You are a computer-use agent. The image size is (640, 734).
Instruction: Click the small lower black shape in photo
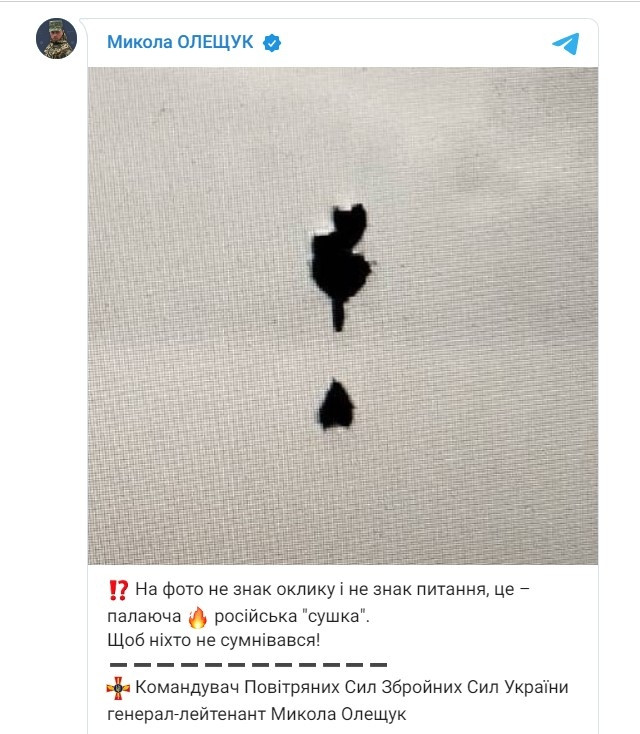(336, 404)
